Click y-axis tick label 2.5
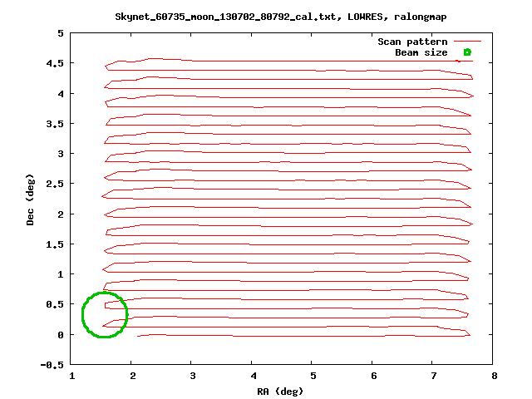This screenshot has height=399, width=532. pos(55,184)
